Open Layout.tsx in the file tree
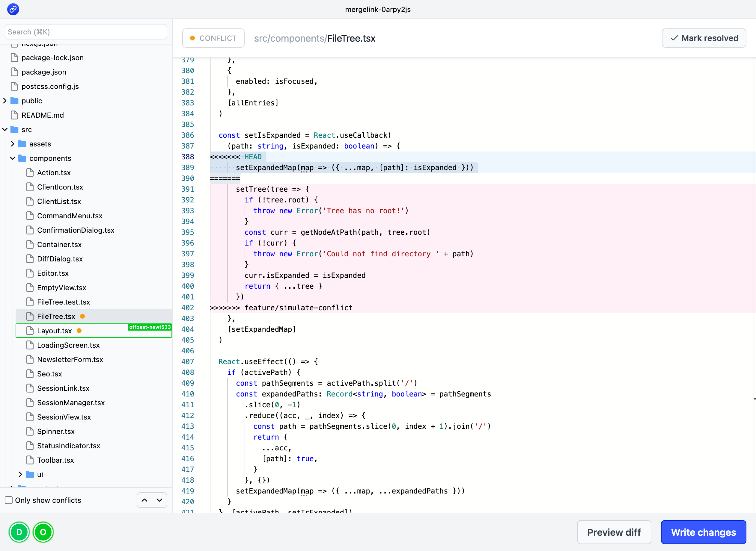756x551 pixels. (54, 331)
